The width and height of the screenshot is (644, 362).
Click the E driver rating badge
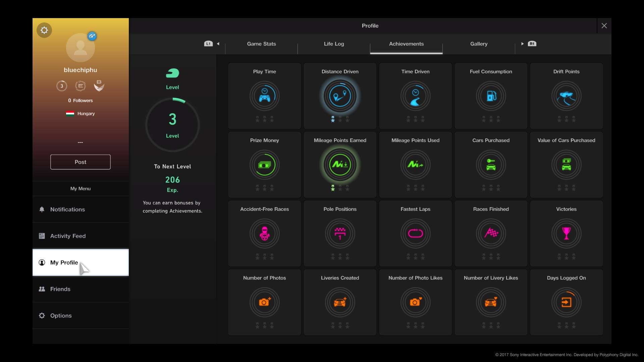click(80, 86)
